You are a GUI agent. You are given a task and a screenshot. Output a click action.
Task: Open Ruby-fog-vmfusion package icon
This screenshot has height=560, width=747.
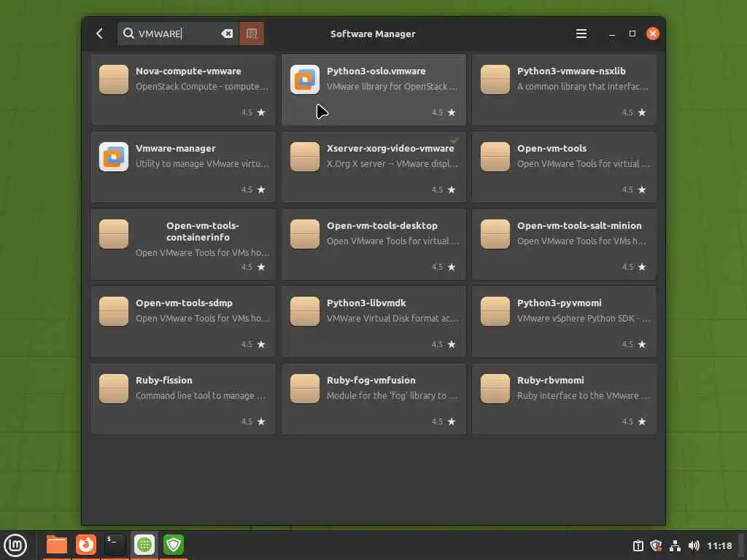pos(304,389)
